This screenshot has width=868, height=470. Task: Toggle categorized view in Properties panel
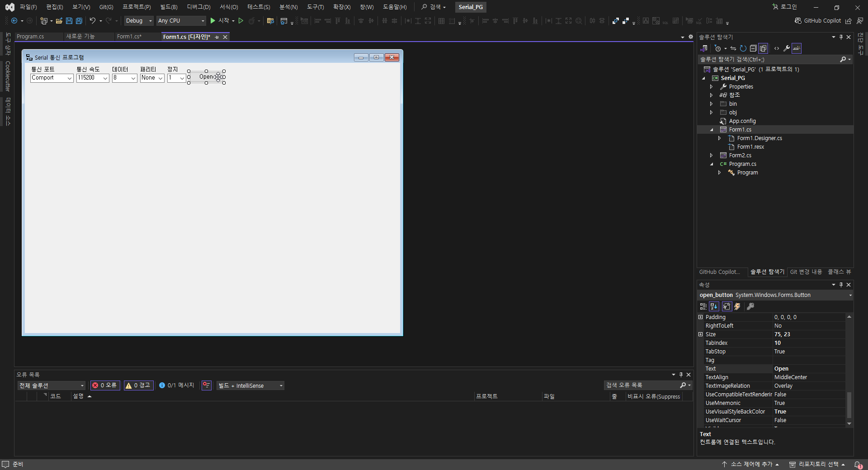[x=703, y=306]
